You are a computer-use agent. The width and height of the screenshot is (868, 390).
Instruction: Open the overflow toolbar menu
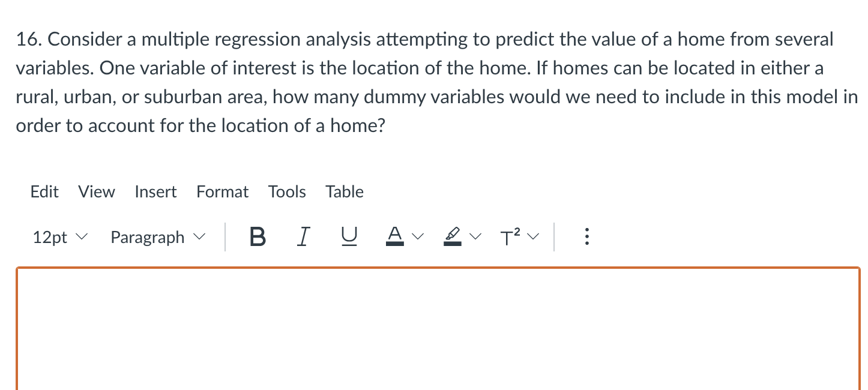(586, 237)
